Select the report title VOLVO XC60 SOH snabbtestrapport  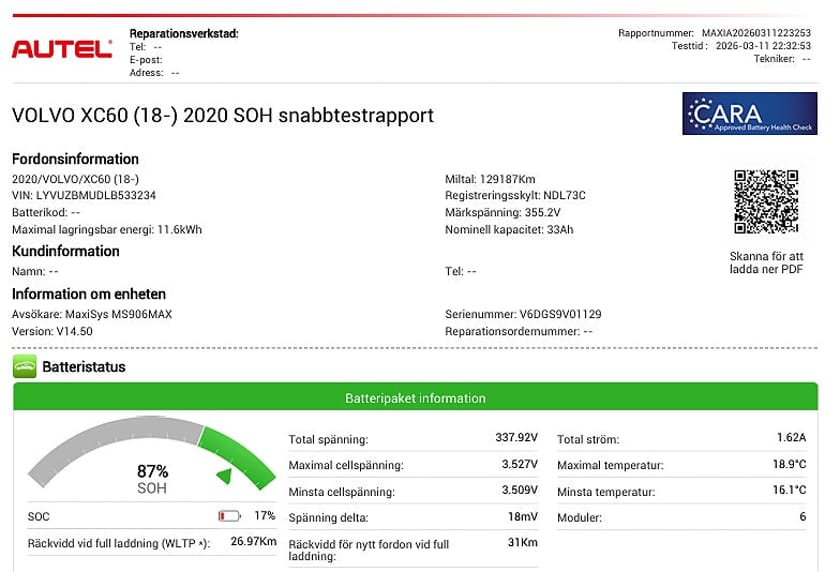(x=223, y=115)
